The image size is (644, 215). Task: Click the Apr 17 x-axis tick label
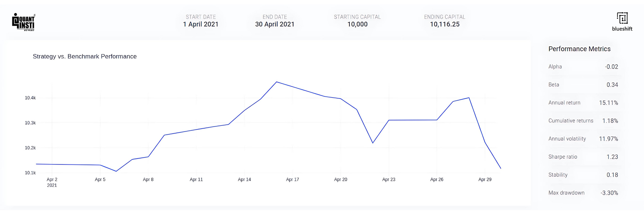292,180
